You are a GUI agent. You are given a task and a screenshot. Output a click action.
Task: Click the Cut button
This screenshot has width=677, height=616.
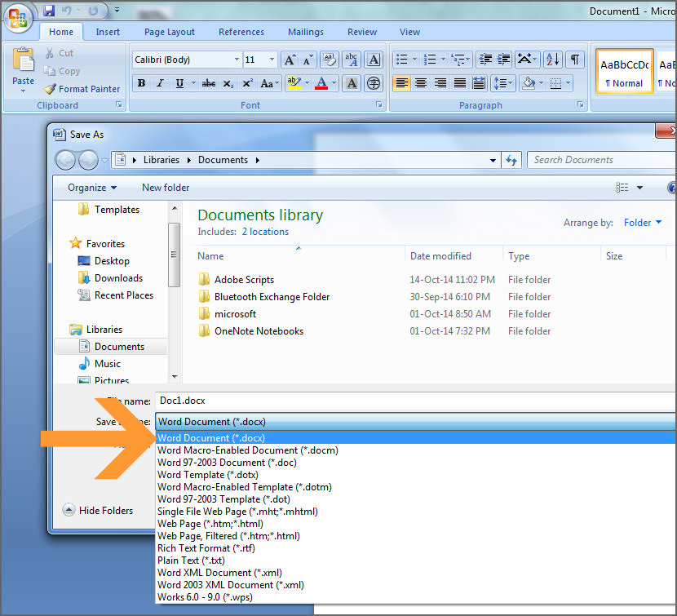pos(60,53)
